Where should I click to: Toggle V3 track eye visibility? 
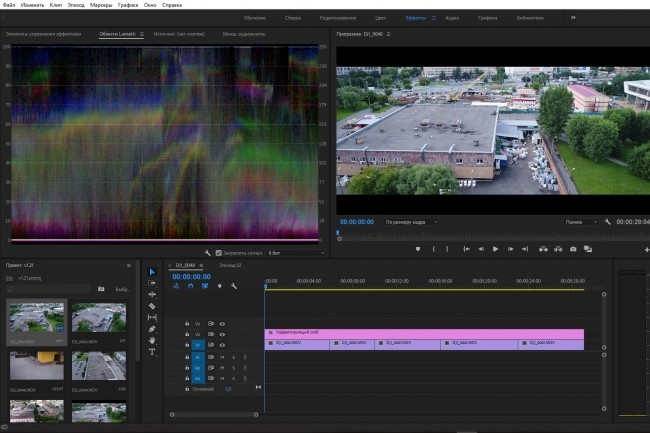tap(222, 324)
